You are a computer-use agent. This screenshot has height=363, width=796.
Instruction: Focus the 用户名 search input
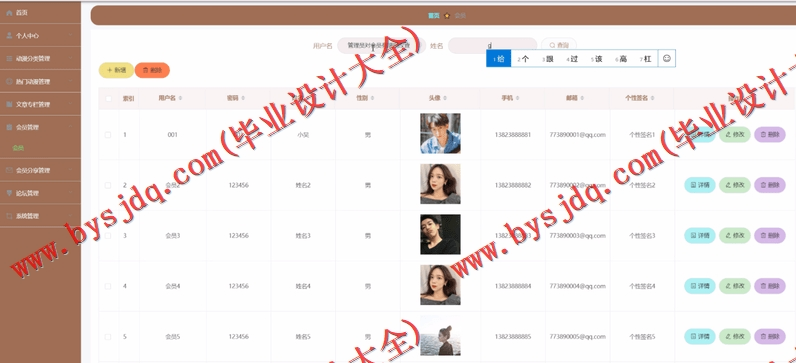(x=381, y=46)
